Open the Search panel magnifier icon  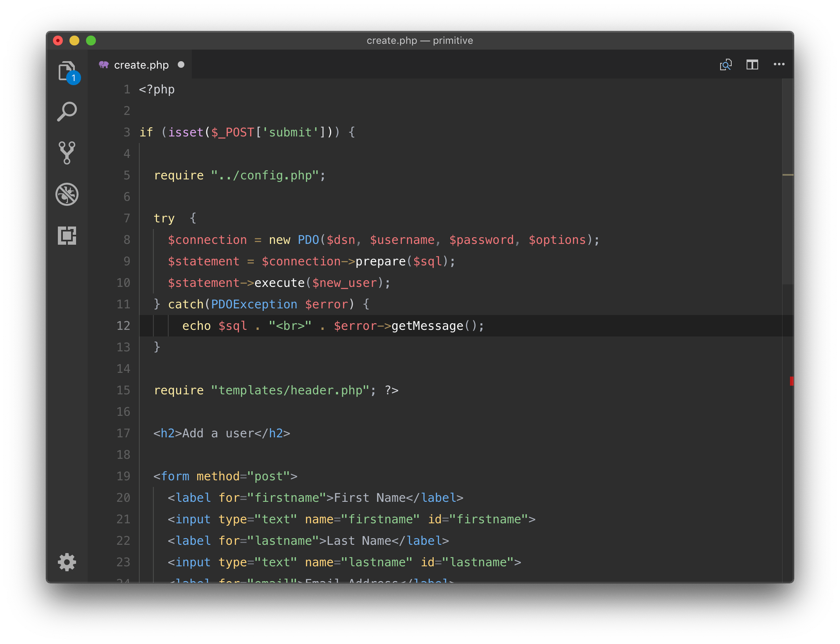67,112
